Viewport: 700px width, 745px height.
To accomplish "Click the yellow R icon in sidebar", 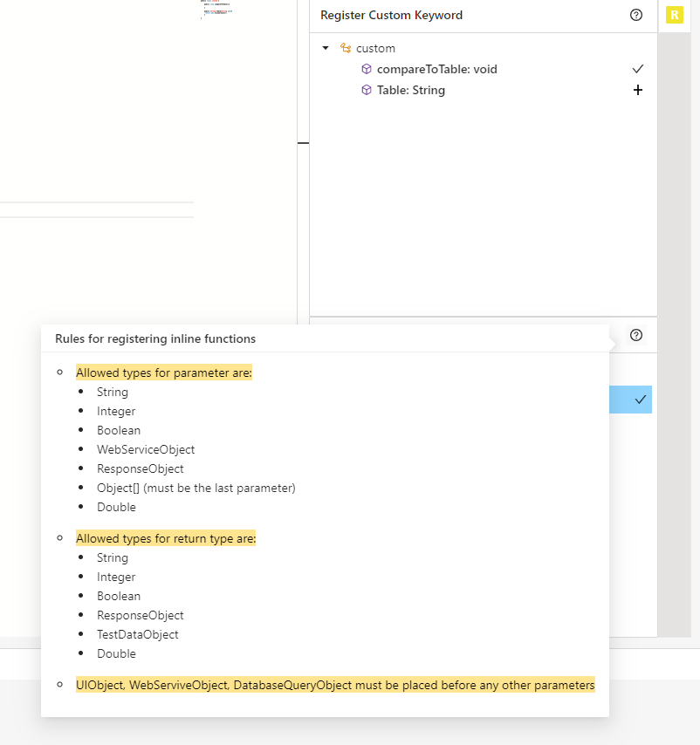I will (x=675, y=15).
